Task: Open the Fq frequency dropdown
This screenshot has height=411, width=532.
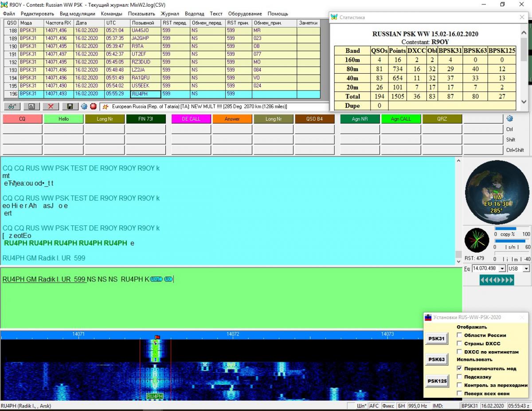Action: coord(502,269)
